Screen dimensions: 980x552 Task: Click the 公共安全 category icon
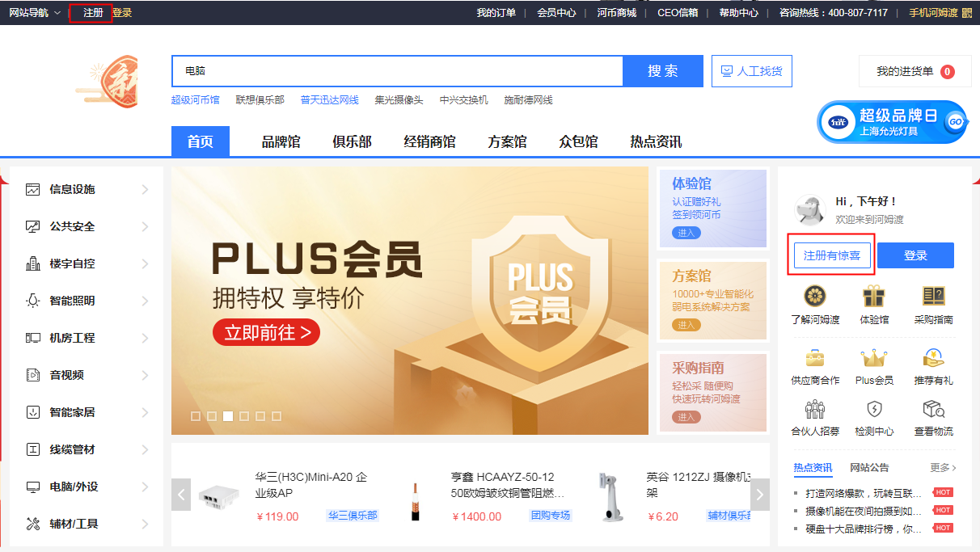[33, 227]
